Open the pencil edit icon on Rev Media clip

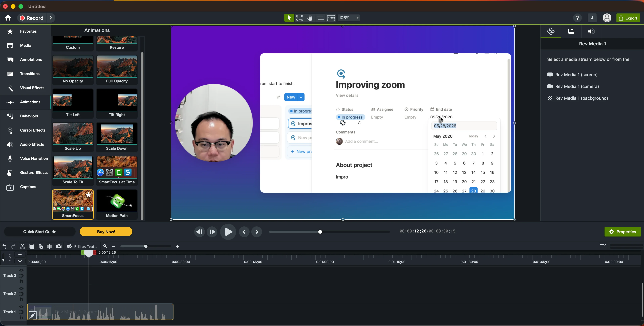33,315
